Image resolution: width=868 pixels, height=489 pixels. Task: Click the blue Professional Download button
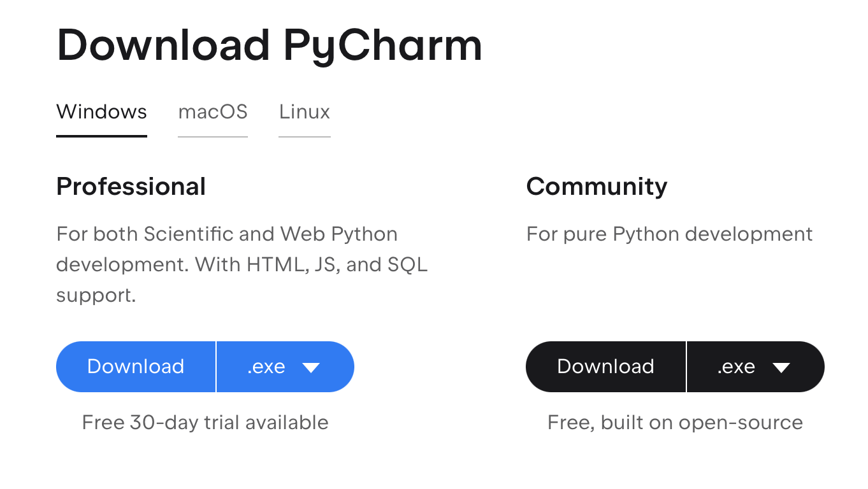point(136,367)
